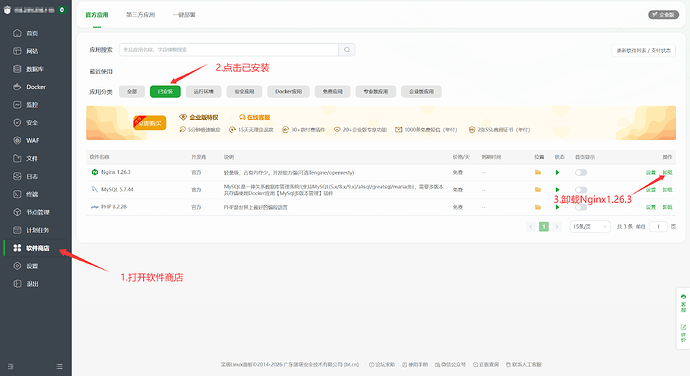
Task: Click the 退出 logout sidebar item
Action: coord(32,284)
